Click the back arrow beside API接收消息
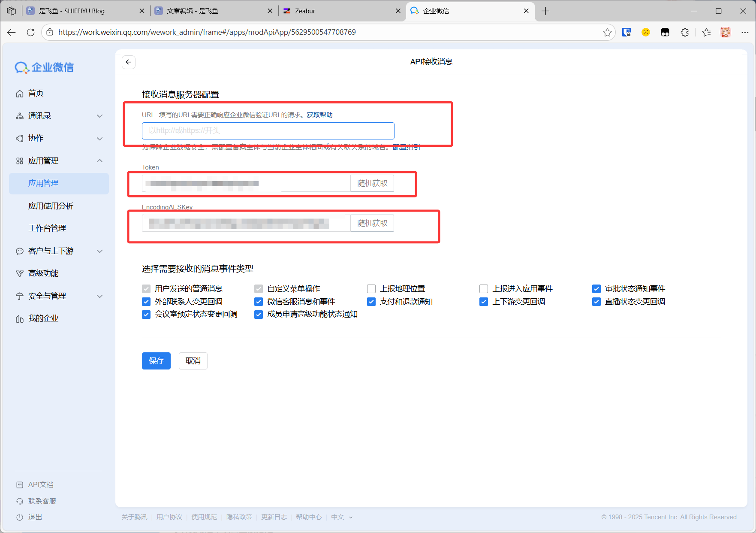Screen dimensions: 756x533 tap(129, 62)
